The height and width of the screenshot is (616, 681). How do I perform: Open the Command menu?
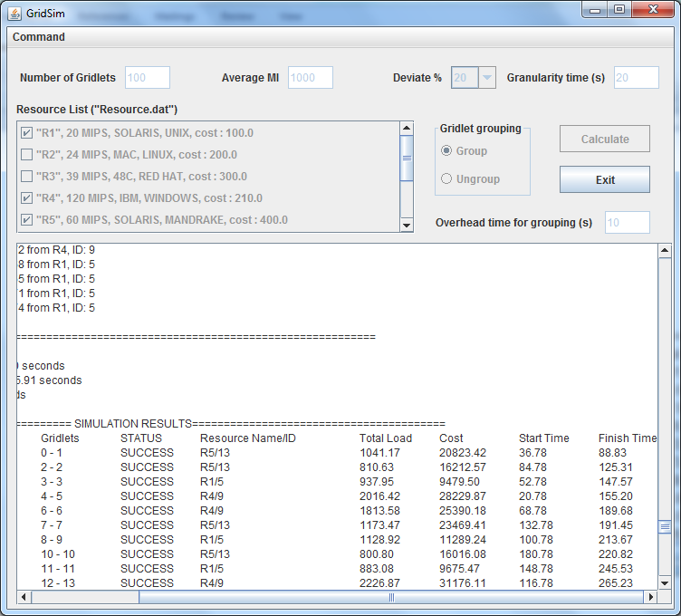[x=39, y=37]
